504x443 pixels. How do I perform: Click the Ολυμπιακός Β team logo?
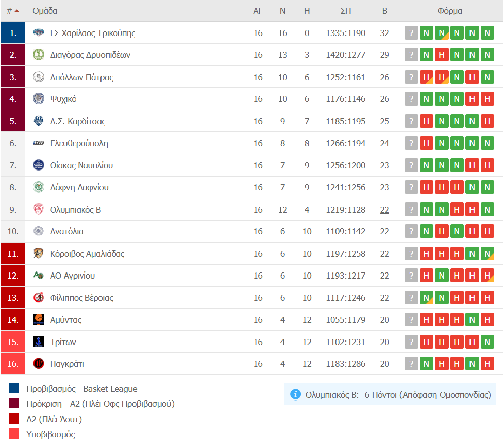point(39,210)
